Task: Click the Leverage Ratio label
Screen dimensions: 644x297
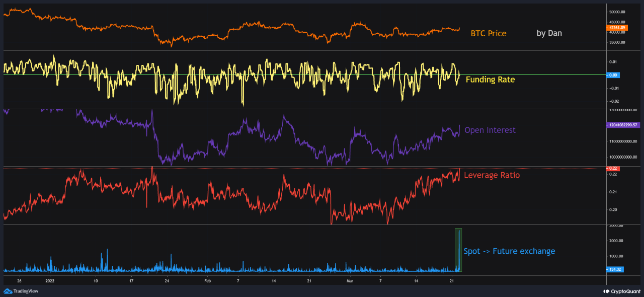Action: pyautogui.click(x=492, y=175)
